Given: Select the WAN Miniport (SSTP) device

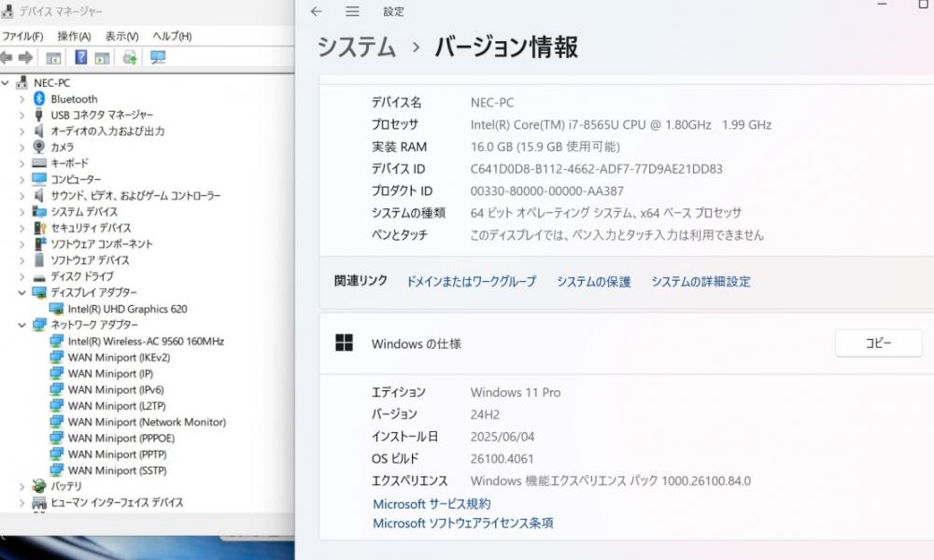Looking at the screenshot, I should [x=118, y=470].
